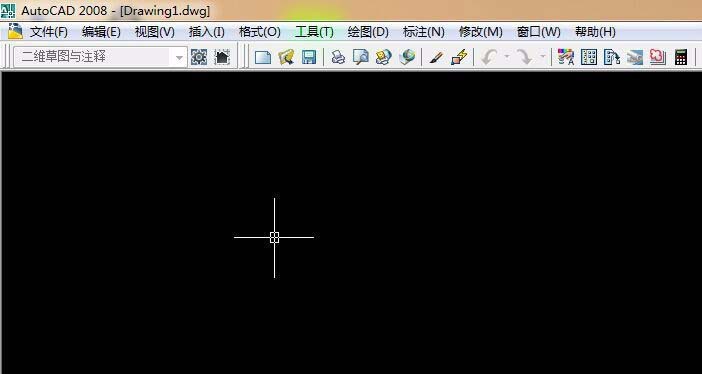Open the 格式(O) menu
Screen dimensions: 702x374
pyautogui.click(x=260, y=32)
